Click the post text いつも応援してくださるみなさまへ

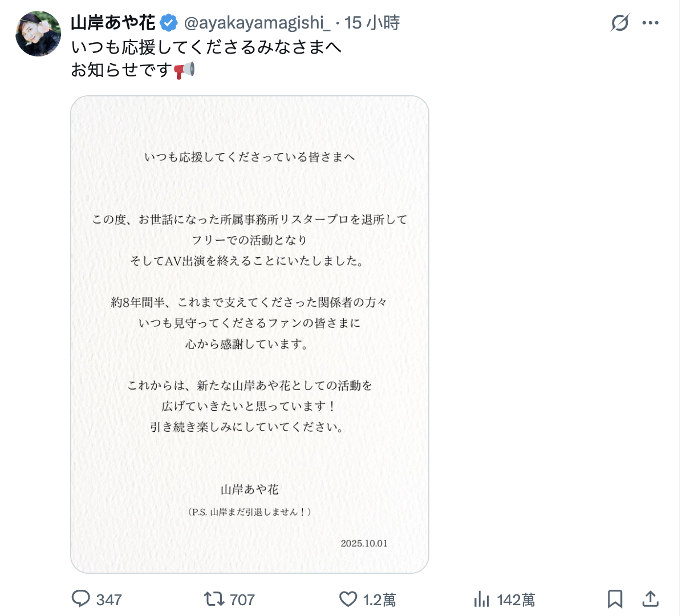click(x=206, y=47)
